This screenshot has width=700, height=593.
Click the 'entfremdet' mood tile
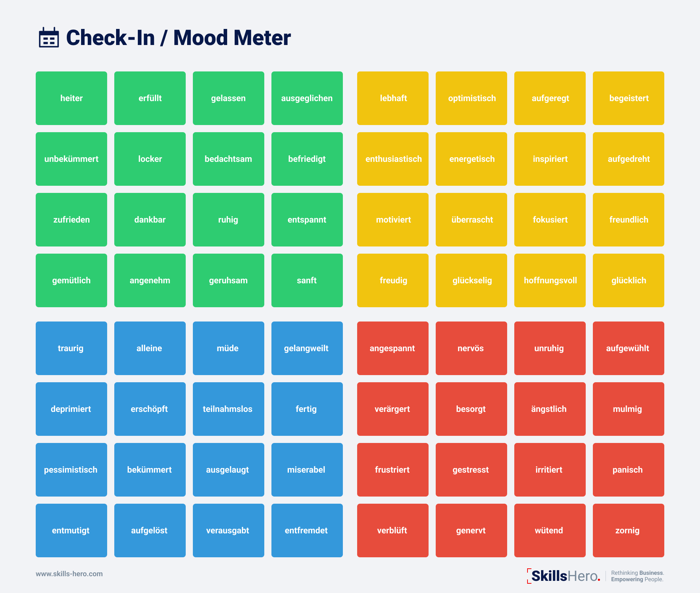(307, 530)
